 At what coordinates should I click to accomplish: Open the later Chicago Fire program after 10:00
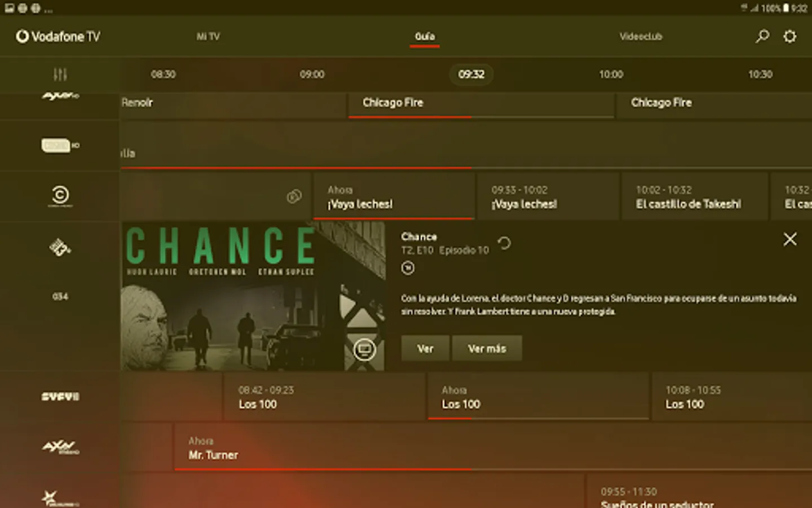tap(714, 105)
